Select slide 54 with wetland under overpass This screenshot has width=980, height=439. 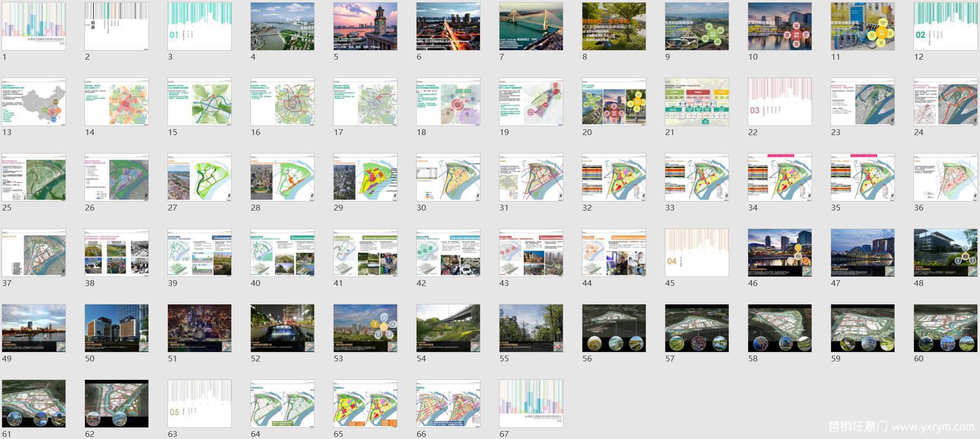(x=448, y=328)
